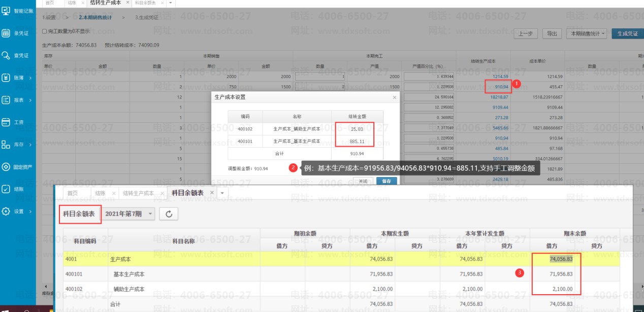Close the 生产成本设置 dialog with X
The image size is (644, 312).
[395, 97]
